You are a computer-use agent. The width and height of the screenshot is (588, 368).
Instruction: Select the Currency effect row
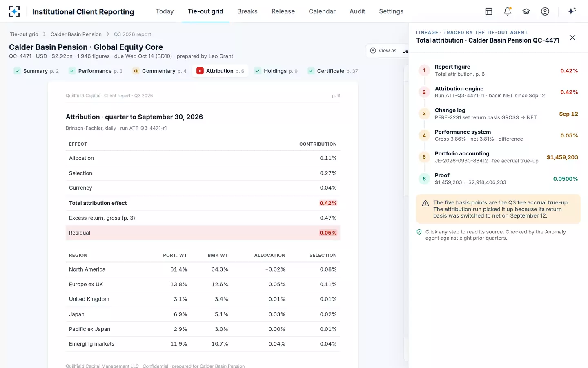click(203, 188)
